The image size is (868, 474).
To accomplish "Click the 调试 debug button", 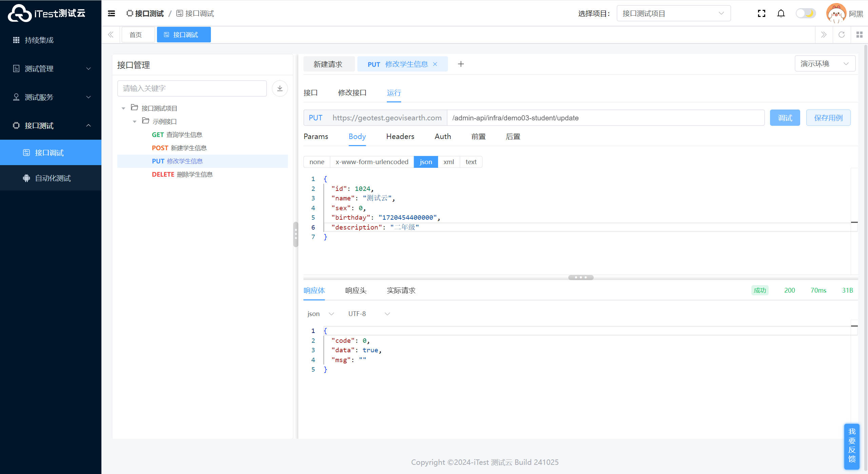I will tap(785, 118).
